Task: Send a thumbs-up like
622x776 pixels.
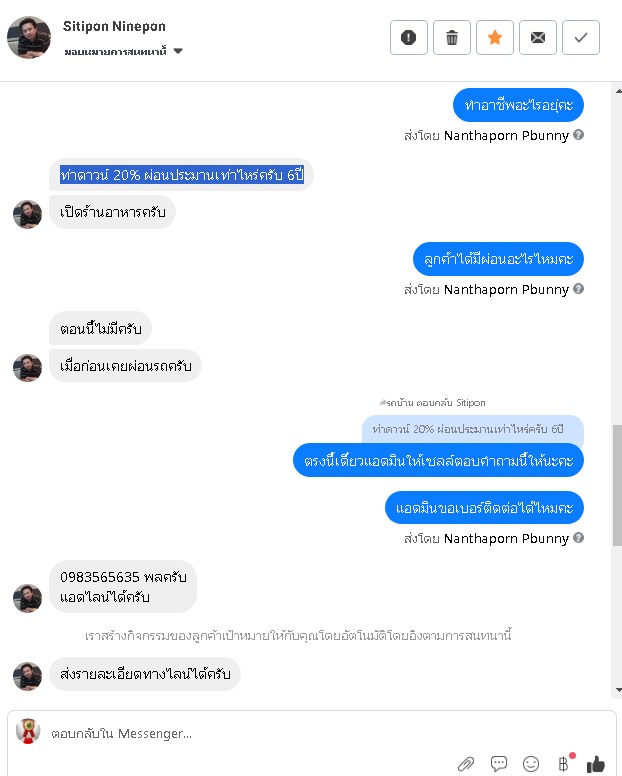Action: click(595, 764)
